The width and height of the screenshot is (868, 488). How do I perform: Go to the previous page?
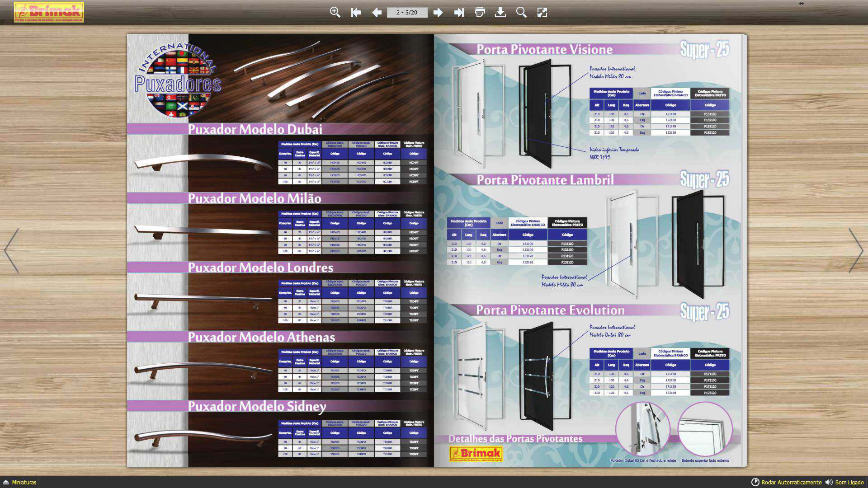coord(377,12)
